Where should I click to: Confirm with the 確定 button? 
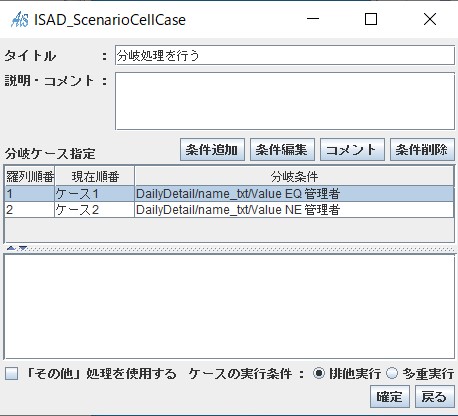coord(390,397)
